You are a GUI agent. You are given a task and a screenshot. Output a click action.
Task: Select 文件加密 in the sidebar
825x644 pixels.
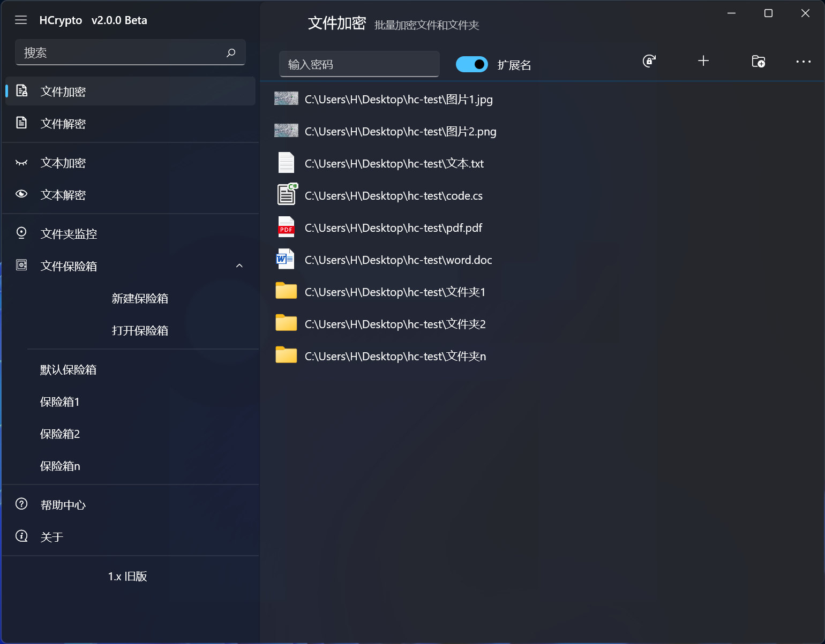tap(130, 91)
